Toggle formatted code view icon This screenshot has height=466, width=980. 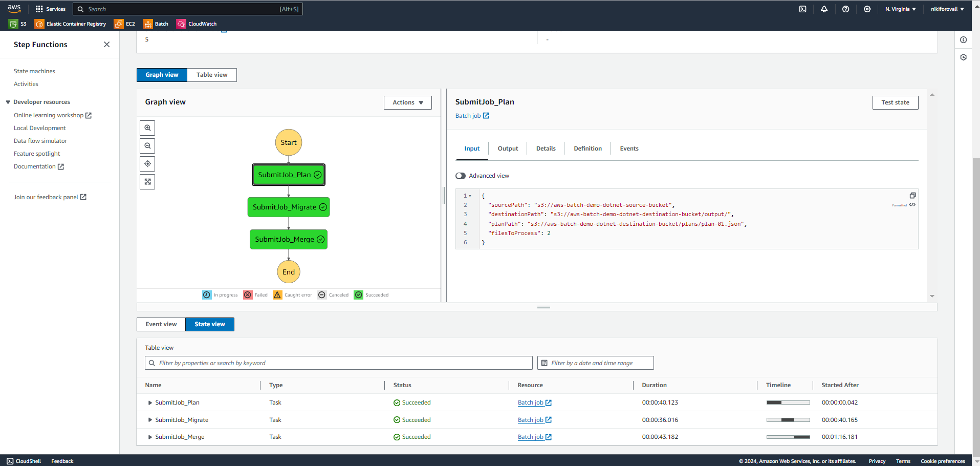coord(912,205)
